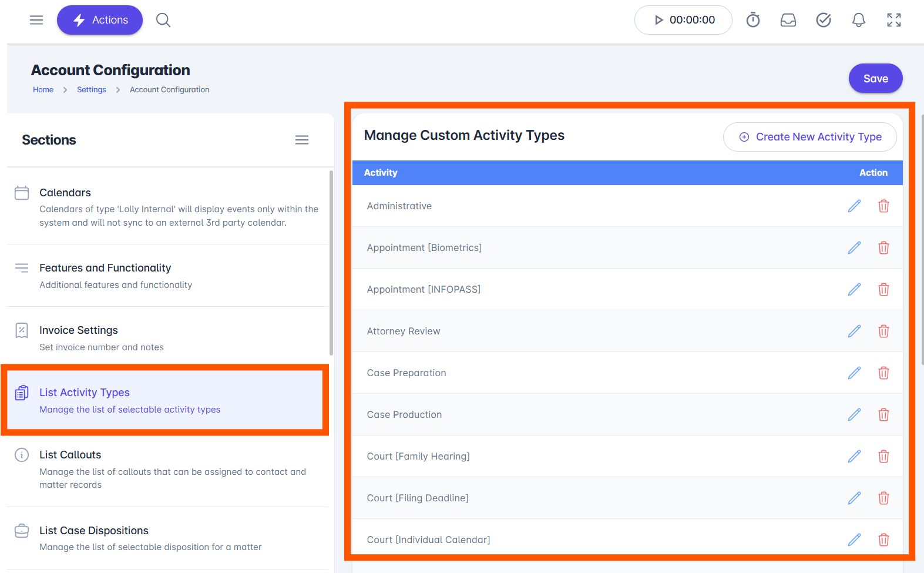Delete the Attorney Review activity

pyautogui.click(x=883, y=331)
